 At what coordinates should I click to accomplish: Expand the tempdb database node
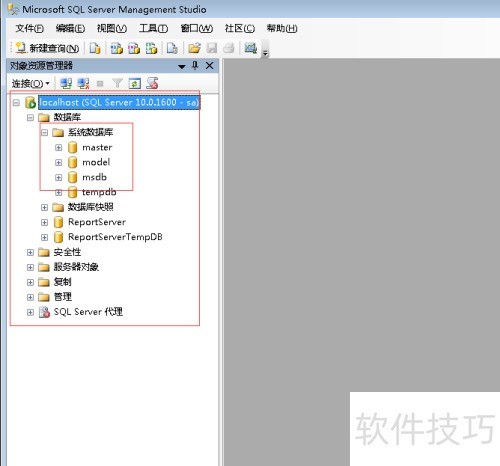click(x=59, y=192)
